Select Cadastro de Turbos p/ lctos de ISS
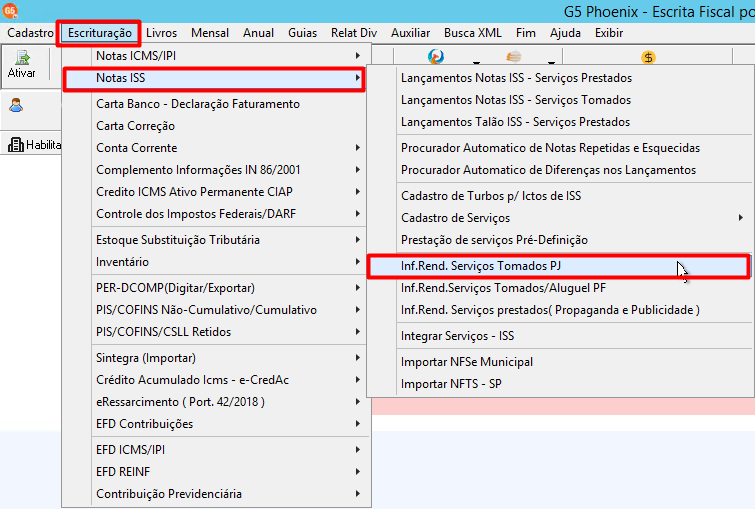 (x=561, y=196)
